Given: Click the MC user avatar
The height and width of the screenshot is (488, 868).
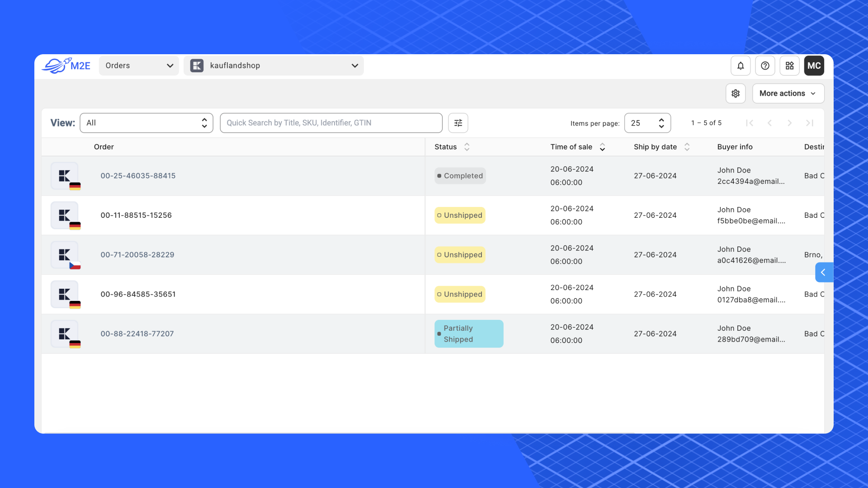Looking at the screenshot, I should (x=814, y=66).
